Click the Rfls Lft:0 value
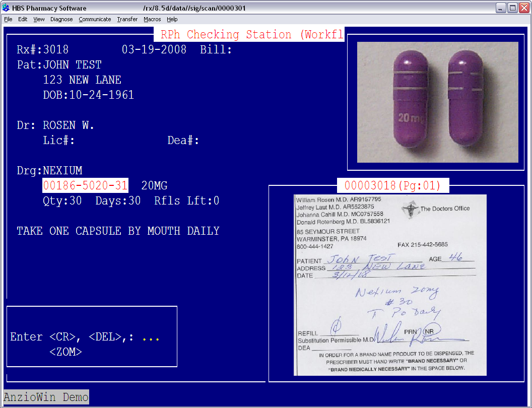This screenshot has height=408, width=532. 186,201
